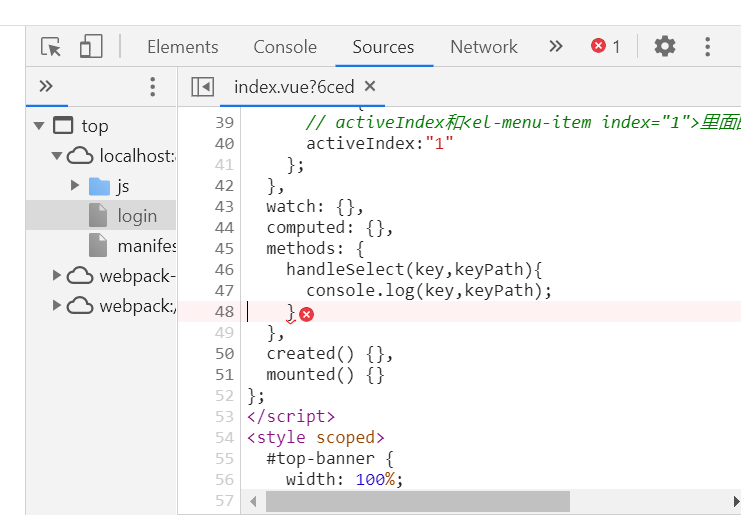This screenshot has width=741, height=515.
Task: Select the webpack- cloud entry
Action: 121,276
